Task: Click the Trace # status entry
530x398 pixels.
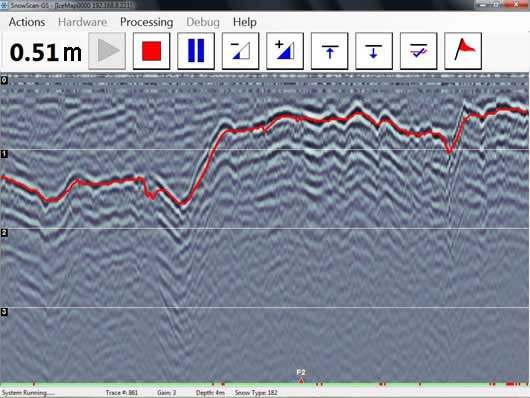Action: tap(122, 393)
